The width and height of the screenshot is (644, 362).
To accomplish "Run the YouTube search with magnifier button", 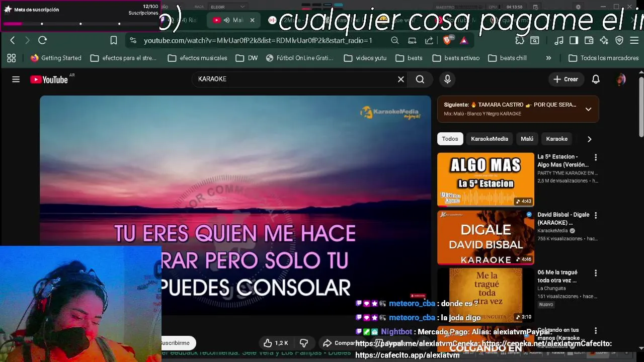I will tap(420, 79).
